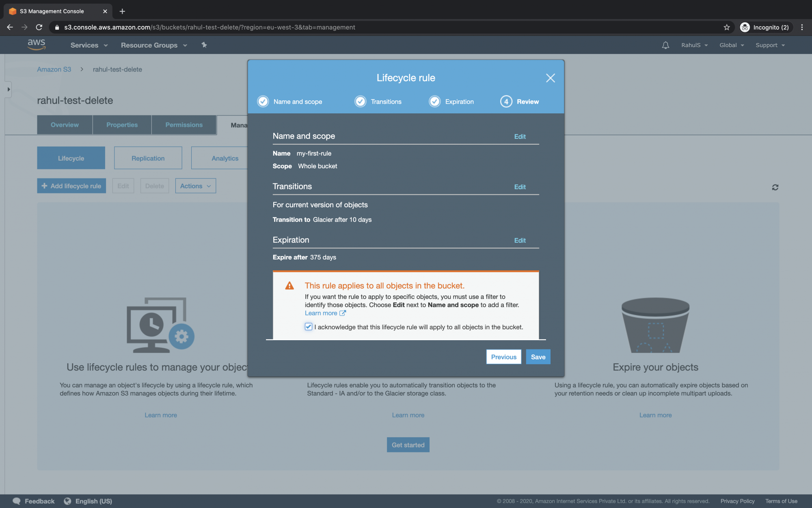The image size is (812, 508).
Task: Click the Incognito profile icon
Action: [x=745, y=27]
